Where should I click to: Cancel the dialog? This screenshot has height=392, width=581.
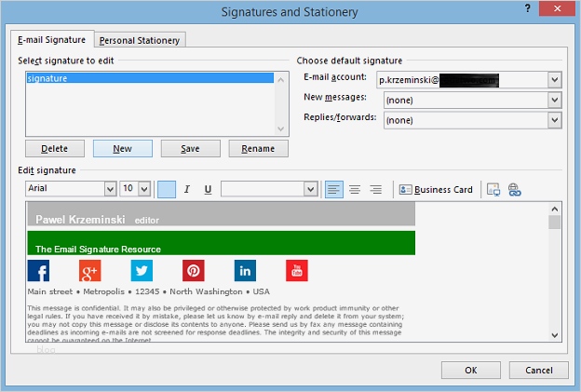(539, 371)
